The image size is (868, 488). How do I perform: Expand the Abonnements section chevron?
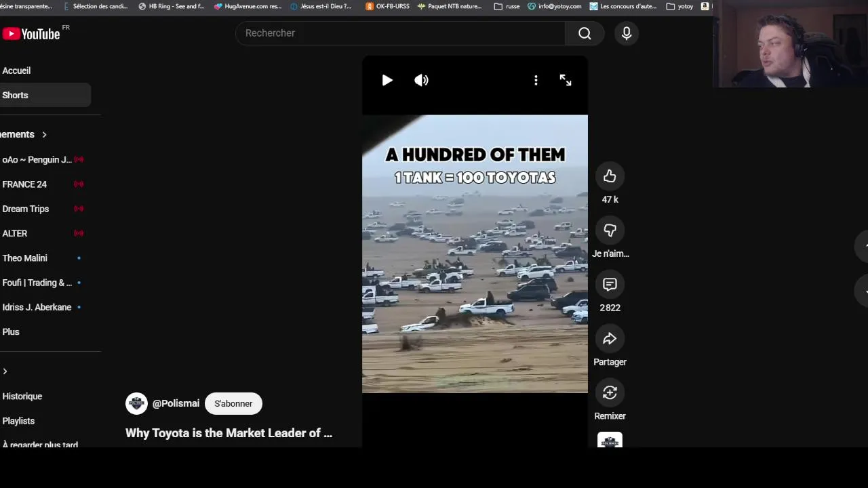(x=44, y=135)
